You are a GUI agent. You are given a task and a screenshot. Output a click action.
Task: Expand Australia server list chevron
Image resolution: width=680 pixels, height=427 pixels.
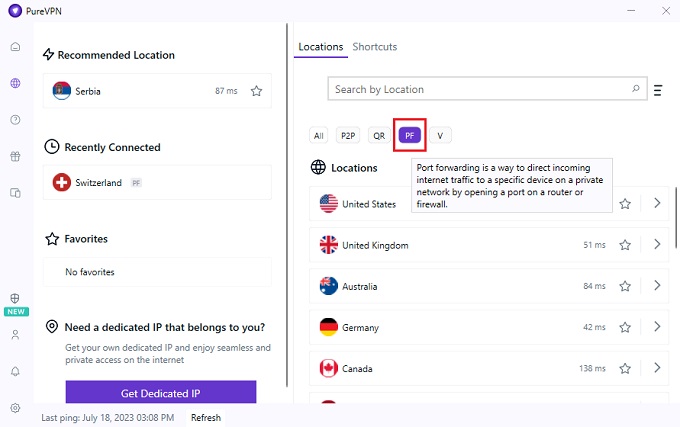[x=657, y=285]
